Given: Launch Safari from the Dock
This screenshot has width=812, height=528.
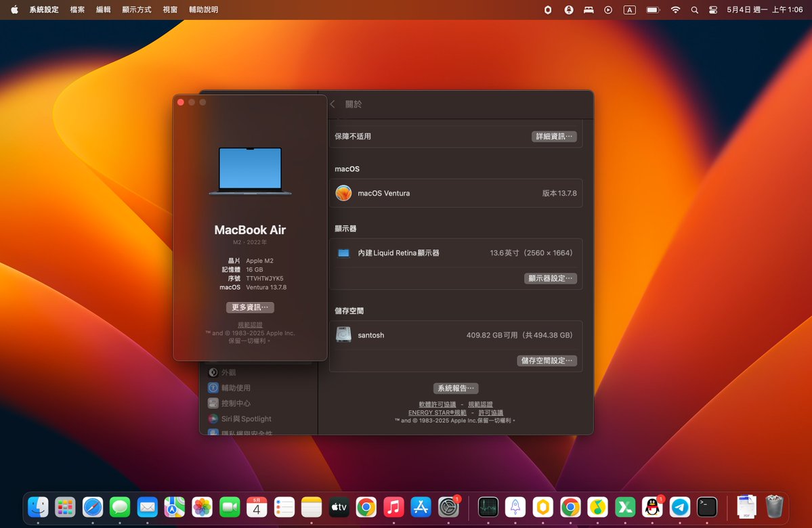Looking at the screenshot, I should pyautogui.click(x=93, y=507).
